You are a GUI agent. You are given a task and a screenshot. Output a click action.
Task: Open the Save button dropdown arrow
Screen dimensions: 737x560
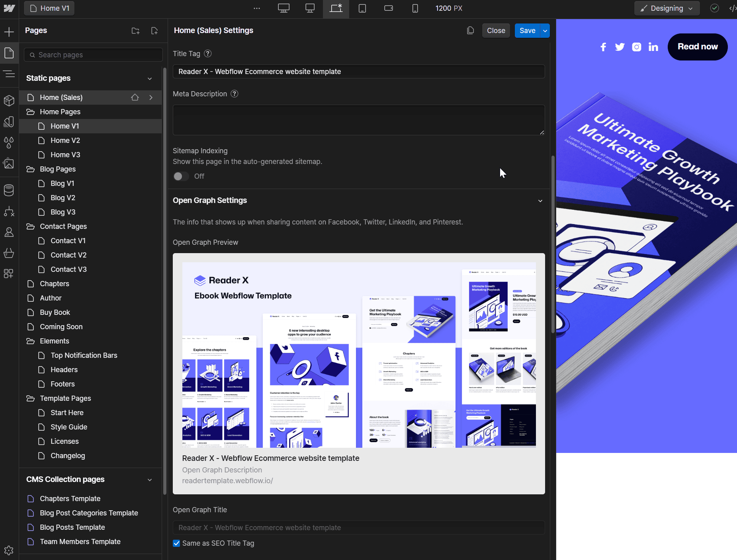point(545,31)
